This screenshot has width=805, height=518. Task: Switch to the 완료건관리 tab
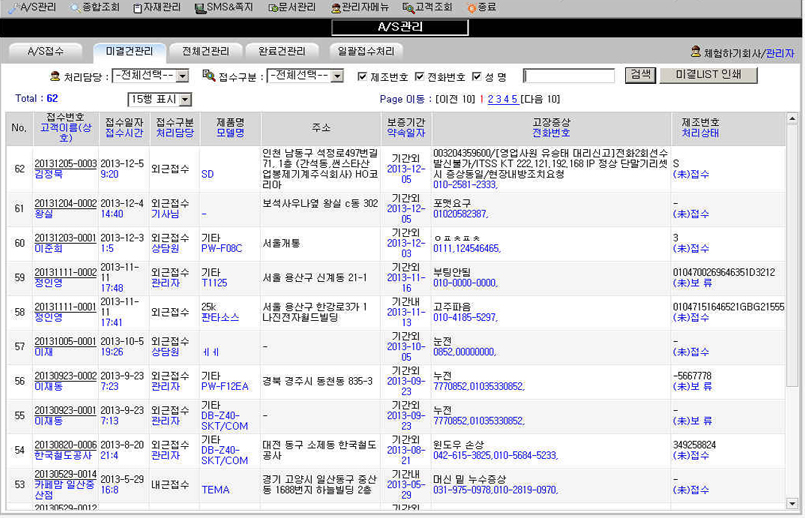pyautogui.click(x=282, y=51)
